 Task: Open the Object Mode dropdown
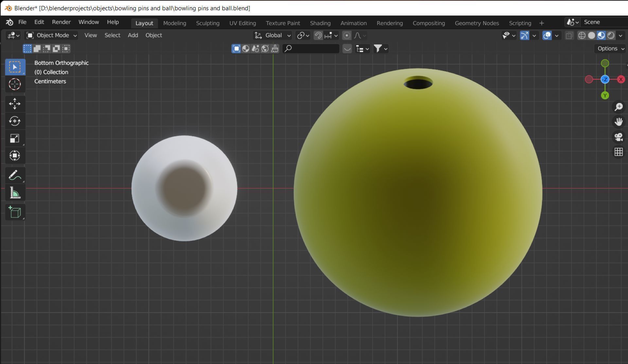click(51, 35)
